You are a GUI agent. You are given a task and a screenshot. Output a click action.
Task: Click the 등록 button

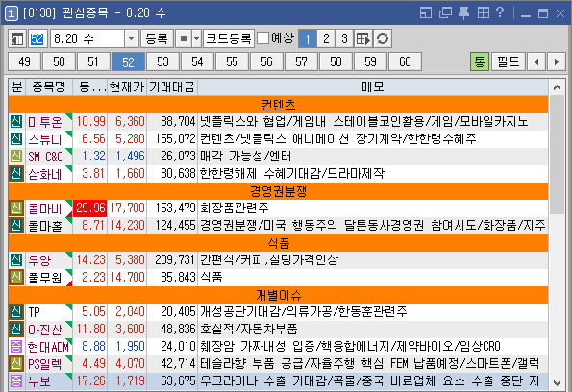(x=157, y=38)
